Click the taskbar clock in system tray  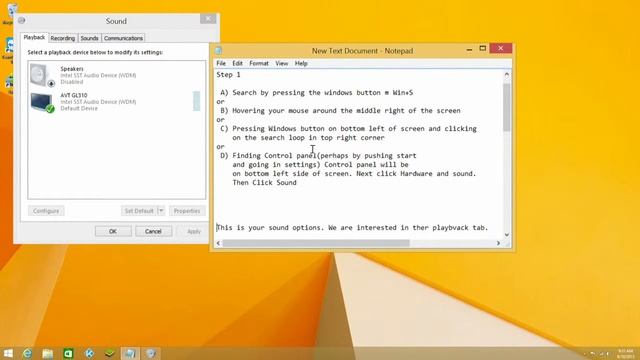(625, 353)
